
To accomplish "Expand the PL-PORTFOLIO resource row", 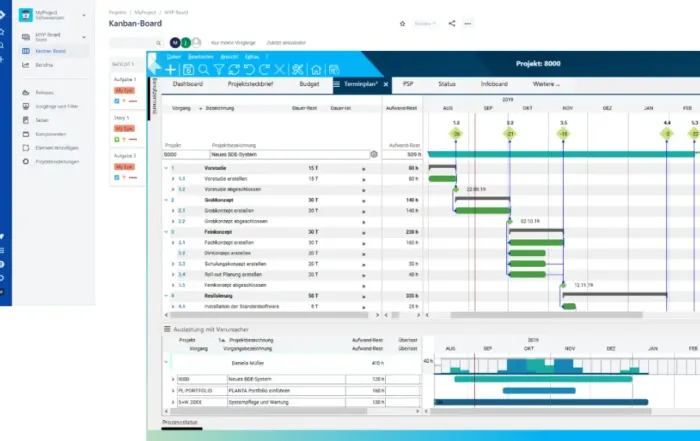I will point(173,391).
